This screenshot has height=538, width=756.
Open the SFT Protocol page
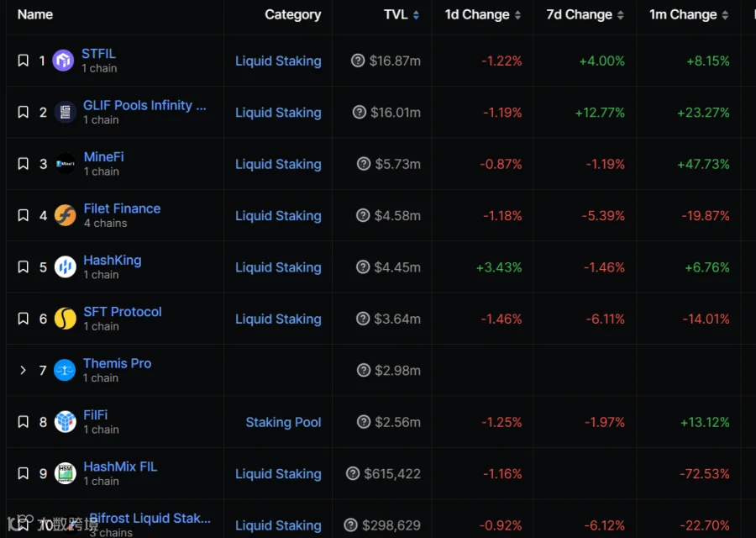click(123, 312)
